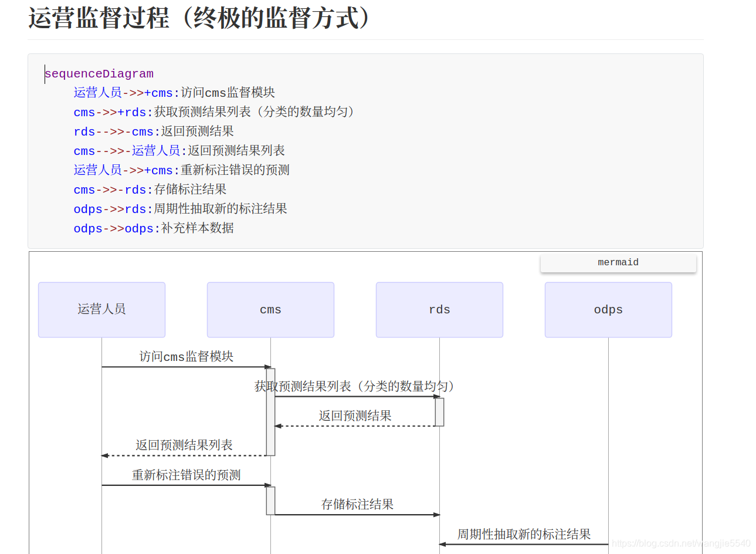Click diagram message 返回预测结果列表
Image resolution: width=756 pixels, height=554 pixels.
click(x=184, y=445)
